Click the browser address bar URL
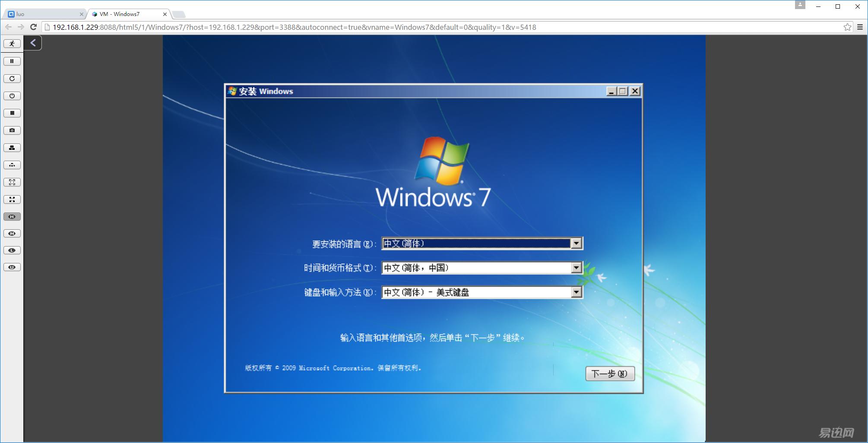The width and height of the screenshot is (868, 443). pyautogui.click(x=294, y=27)
